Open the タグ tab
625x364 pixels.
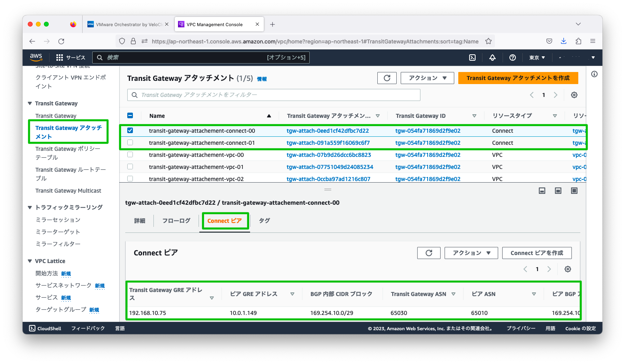265,220
